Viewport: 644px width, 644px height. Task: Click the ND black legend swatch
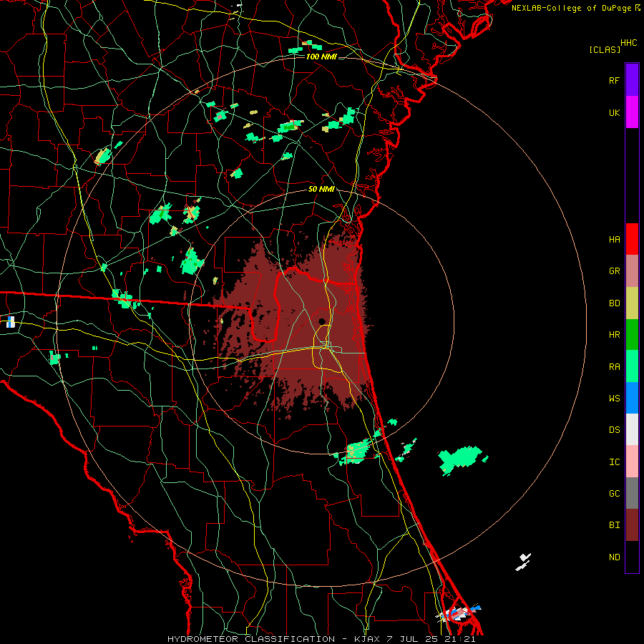[x=632, y=557]
